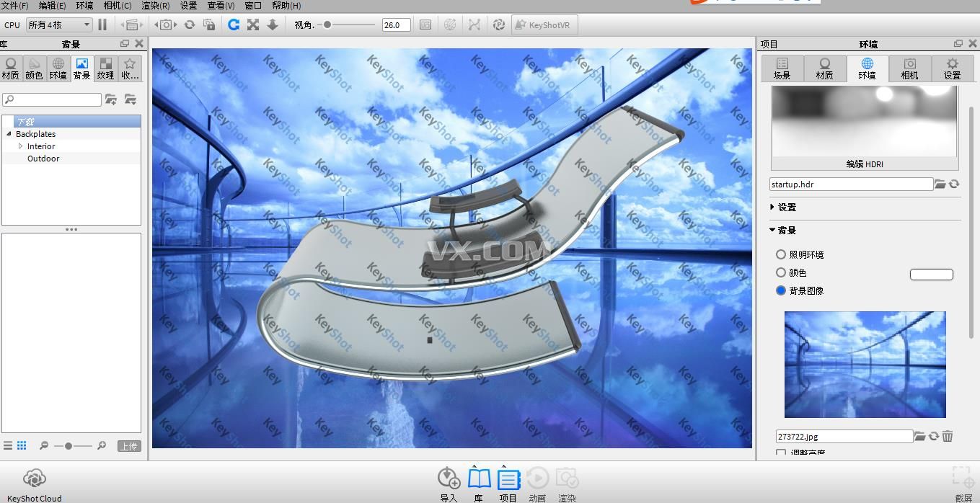This screenshot has width=980, height=503.
Task: Expand the Interior folder
Action: point(21,146)
